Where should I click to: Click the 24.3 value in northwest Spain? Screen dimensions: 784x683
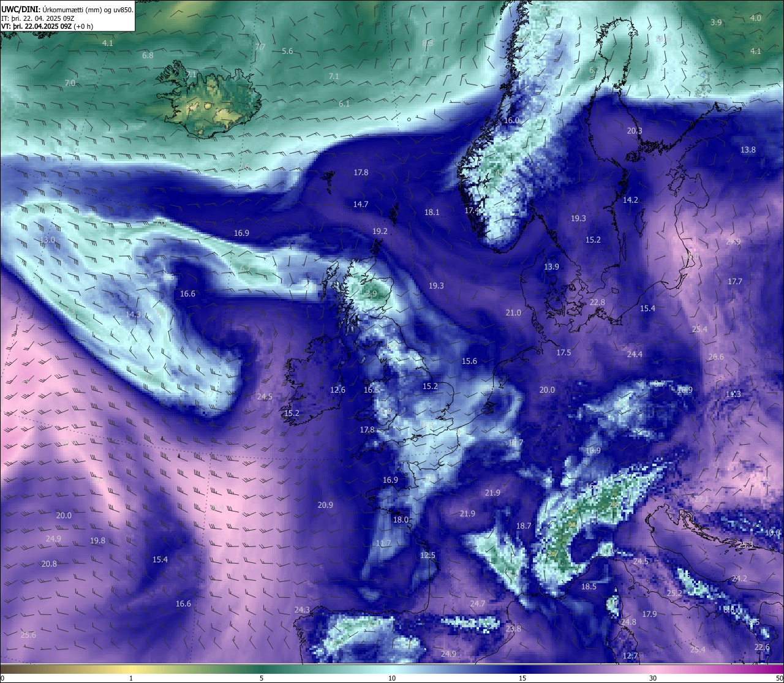pyautogui.click(x=302, y=610)
